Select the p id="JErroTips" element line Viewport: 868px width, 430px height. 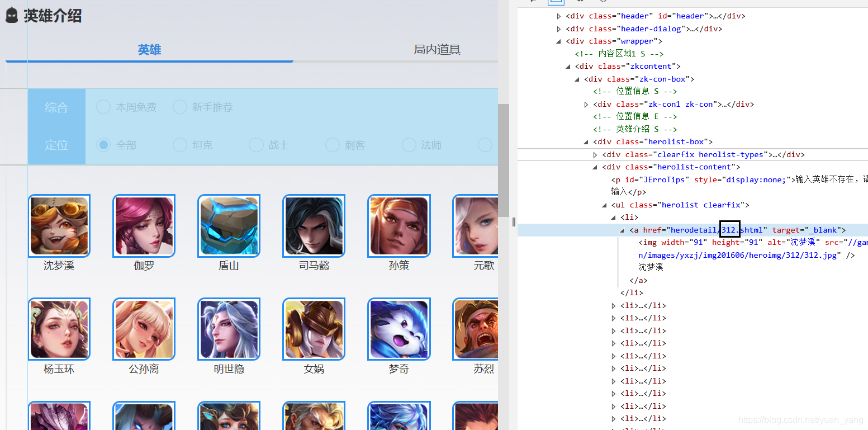tap(739, 186)
